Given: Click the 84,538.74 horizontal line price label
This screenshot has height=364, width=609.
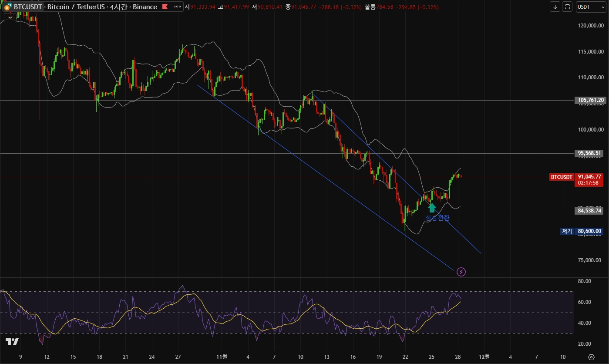Looking at the screenshot, I should pyautogui.click(x=590, y=211).
